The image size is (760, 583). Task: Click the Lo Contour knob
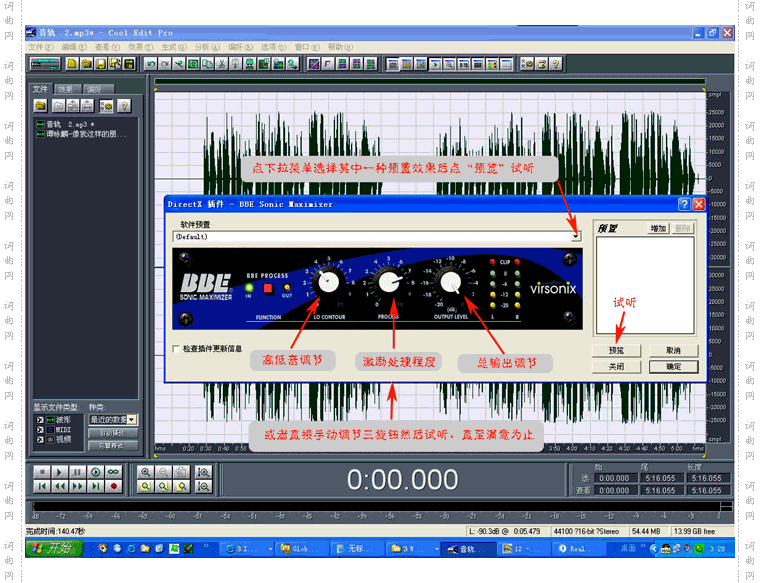(x=328, y=282)
